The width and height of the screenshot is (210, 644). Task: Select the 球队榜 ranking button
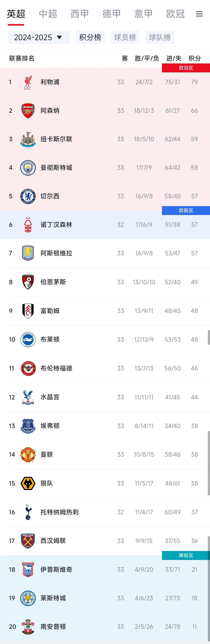pyautogui.click(x=160, y=37)
